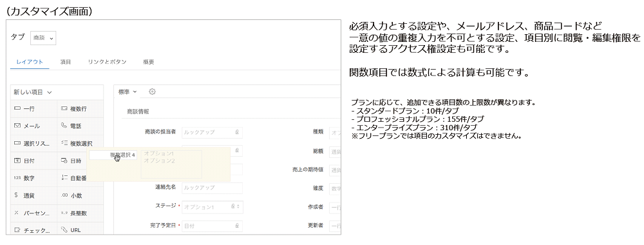The height and width of the screenshot is (245, 644).
Task: Select the 複数行 multi-line field icon
Action: click(x=64, y=109)
